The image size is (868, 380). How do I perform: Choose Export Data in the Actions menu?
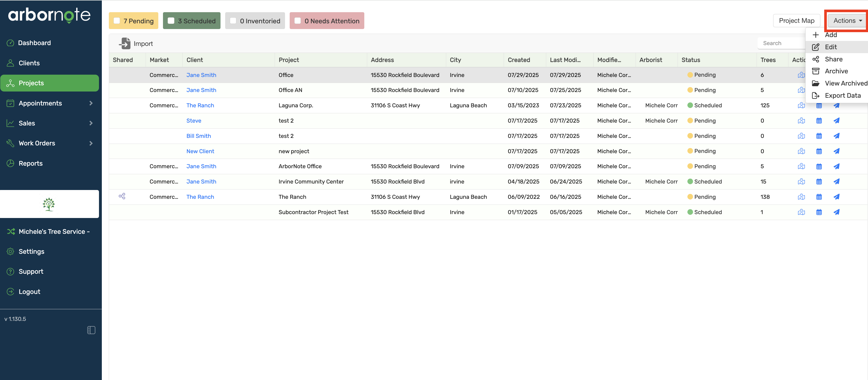842,95
